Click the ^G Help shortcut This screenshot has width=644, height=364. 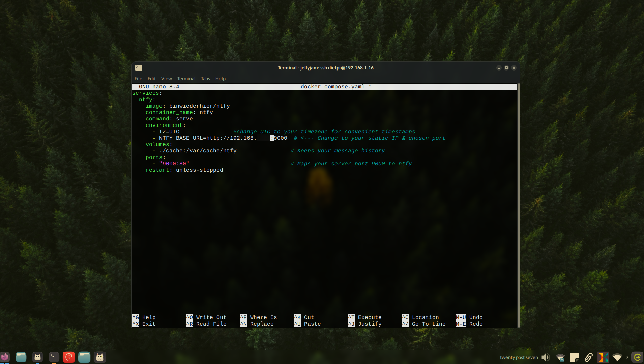tap(144, 318)
